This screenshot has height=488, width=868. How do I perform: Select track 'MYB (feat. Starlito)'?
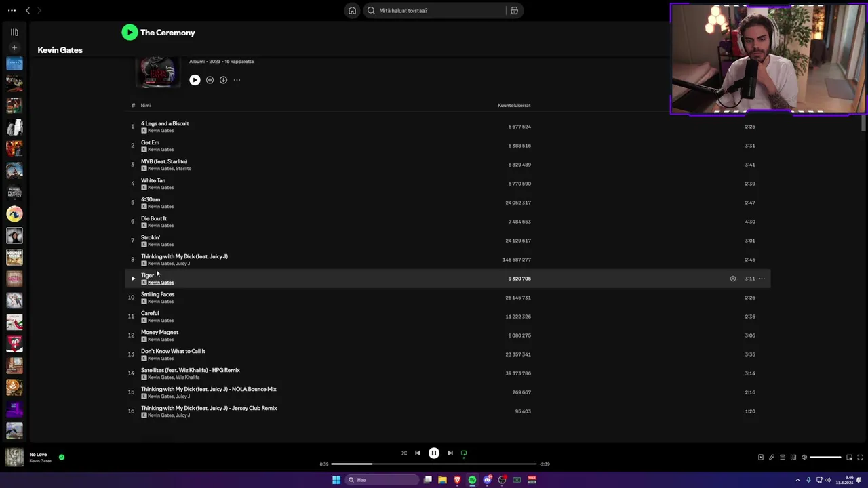tap(164, 161)
